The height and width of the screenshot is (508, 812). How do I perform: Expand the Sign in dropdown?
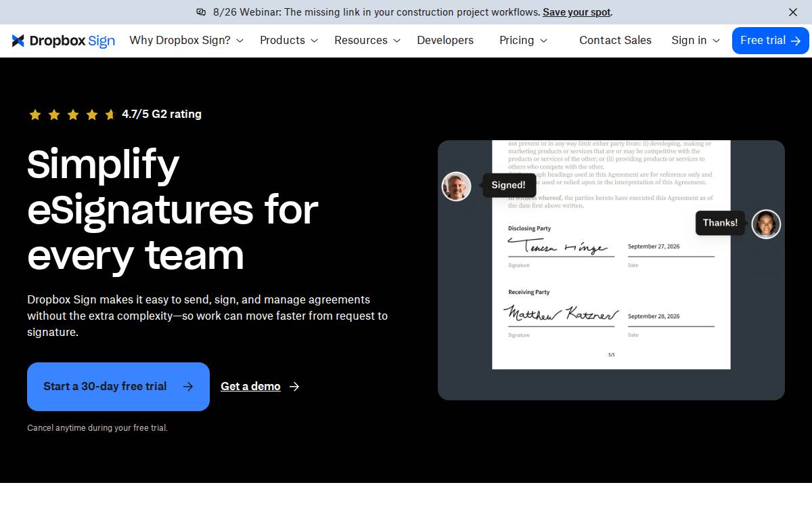(x=696, y=41)
